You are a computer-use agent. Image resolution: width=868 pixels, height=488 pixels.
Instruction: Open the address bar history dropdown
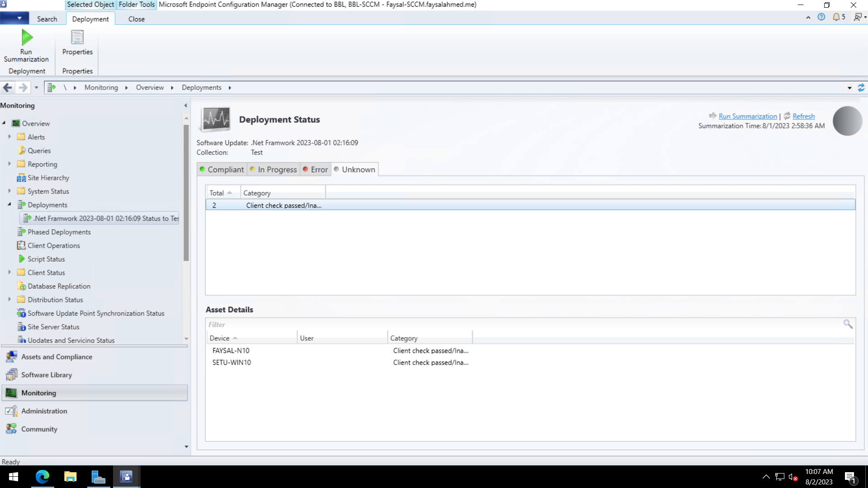point(849,88)
